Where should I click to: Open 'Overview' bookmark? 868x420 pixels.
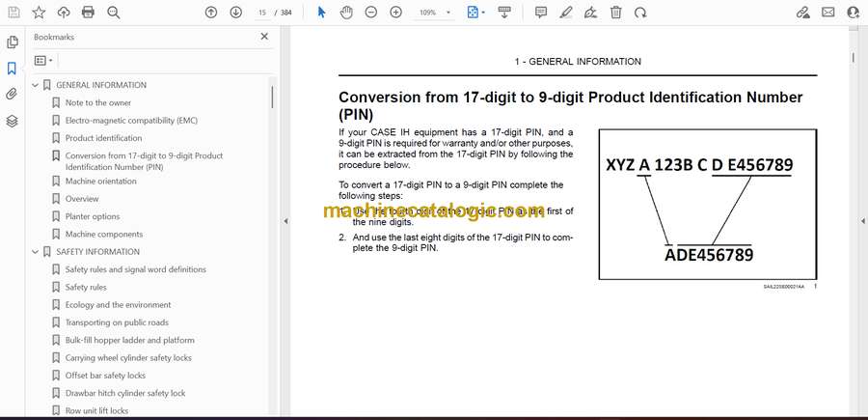coord(82,199)
